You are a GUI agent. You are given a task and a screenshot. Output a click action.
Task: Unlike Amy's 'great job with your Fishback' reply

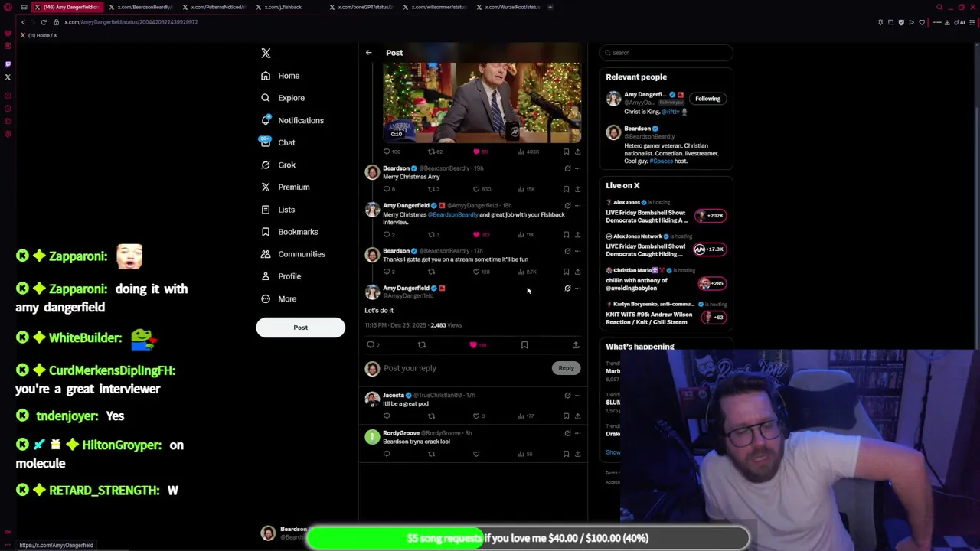click(x=476, y=234)
